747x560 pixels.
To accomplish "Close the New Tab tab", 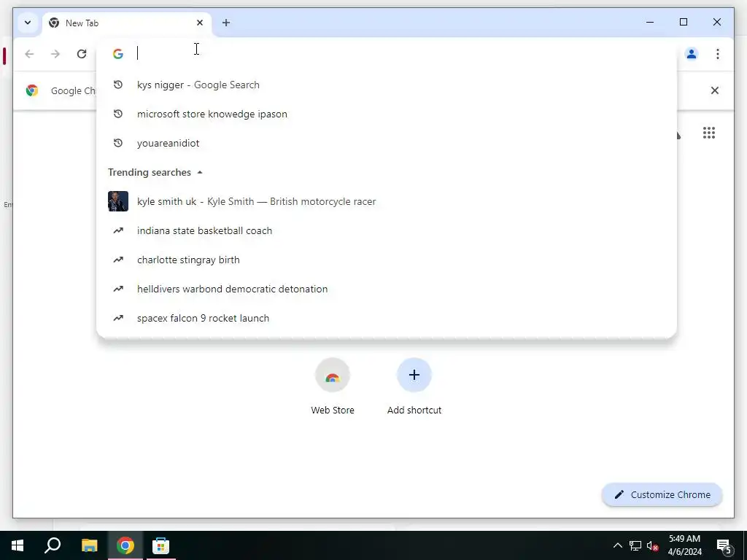I will 200,23.
